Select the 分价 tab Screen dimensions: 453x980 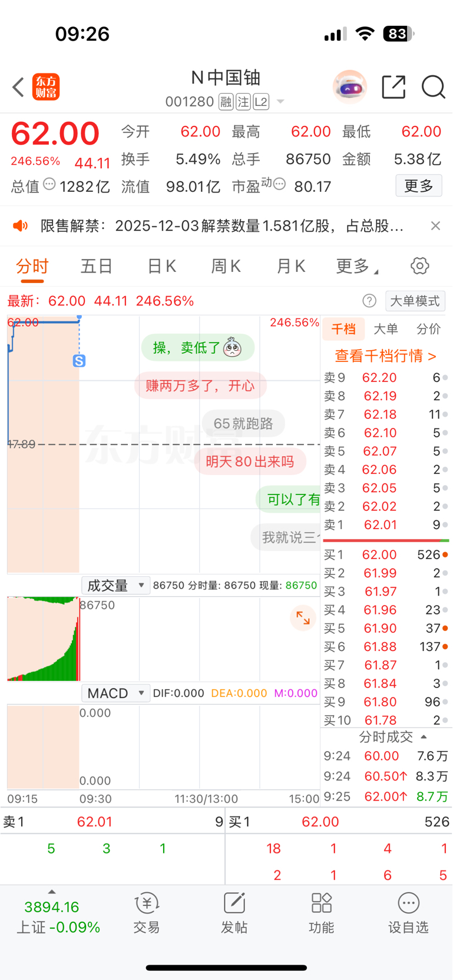point(428,329)
